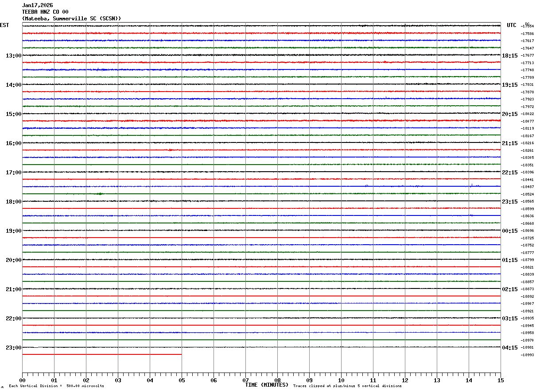Click the 17:00 EST time label
This screenshot has width=536, height=392.
[14, 173]
